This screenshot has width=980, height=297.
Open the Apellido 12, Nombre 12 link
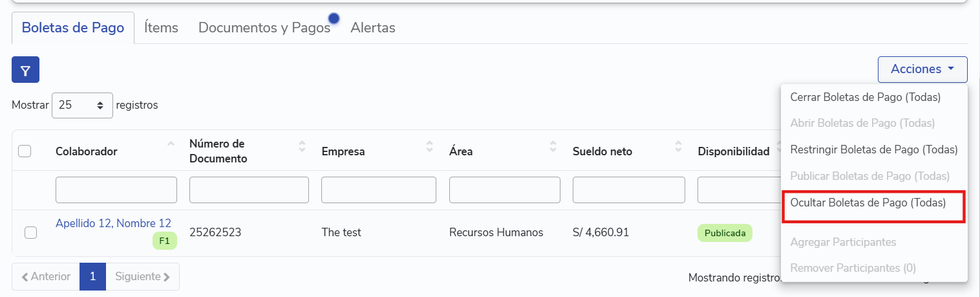113,223
